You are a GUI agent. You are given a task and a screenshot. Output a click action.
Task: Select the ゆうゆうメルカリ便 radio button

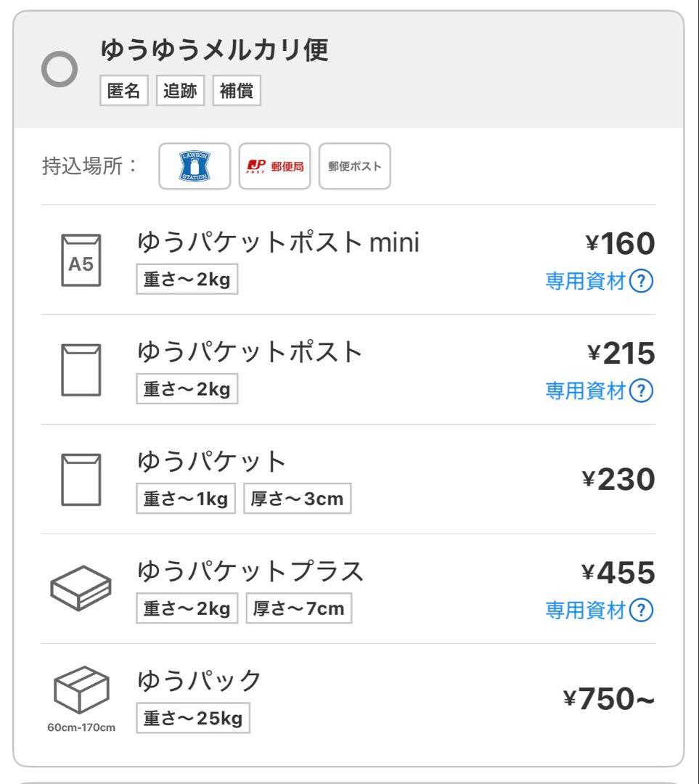[60, 70]
